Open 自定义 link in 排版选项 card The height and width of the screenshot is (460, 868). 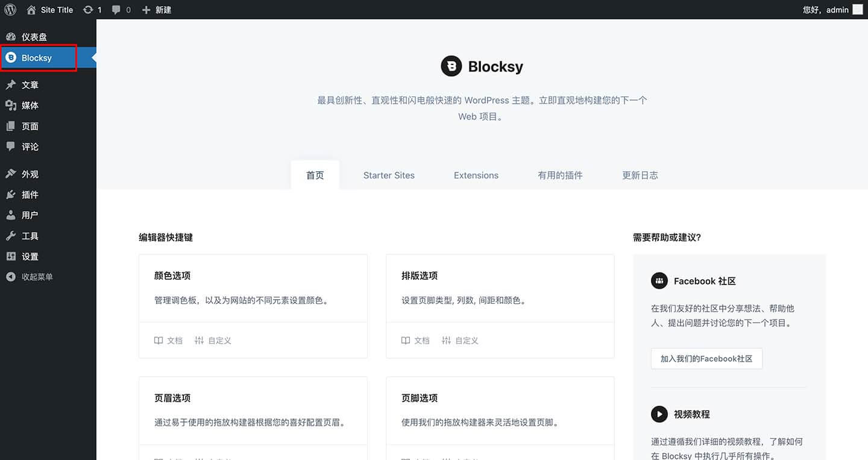pos(460,341)
